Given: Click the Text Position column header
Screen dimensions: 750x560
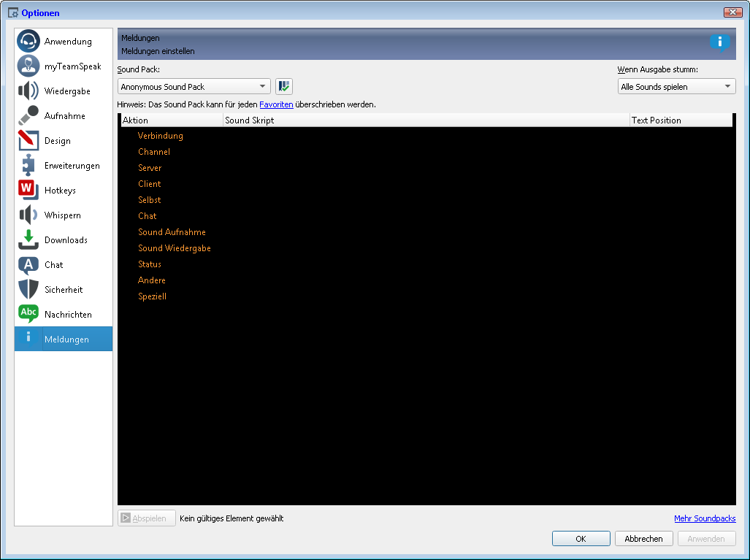Looking at the screenshot, I should point(681,120).
